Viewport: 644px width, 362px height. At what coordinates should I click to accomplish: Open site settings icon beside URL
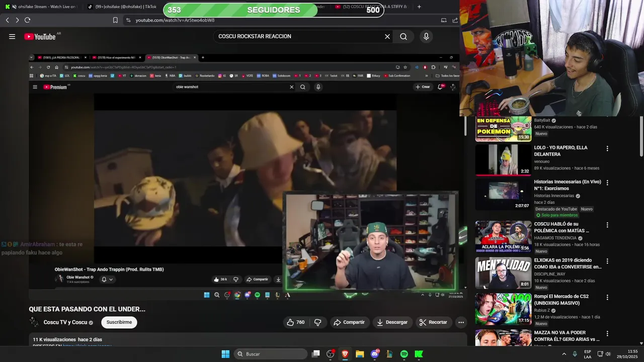pyautogui.click(x=128, y=20)
